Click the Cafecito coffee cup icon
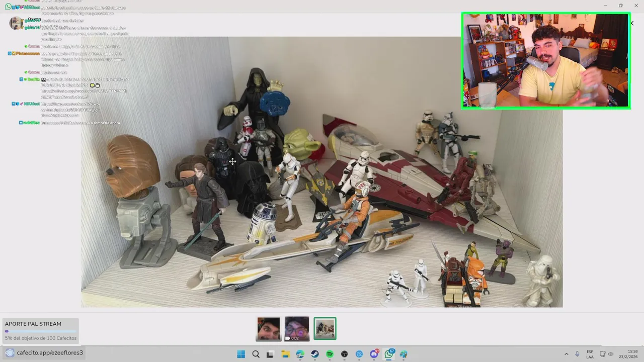 10,353
